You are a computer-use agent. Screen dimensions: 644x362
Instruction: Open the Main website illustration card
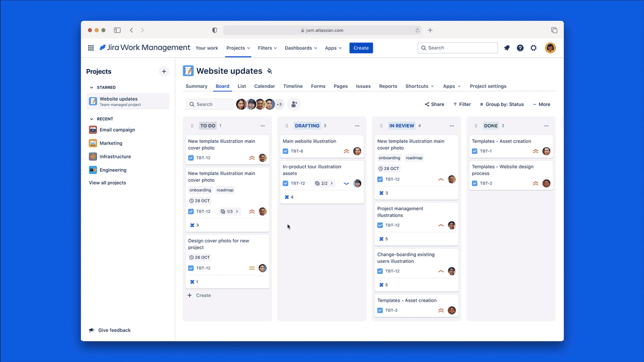321,146
